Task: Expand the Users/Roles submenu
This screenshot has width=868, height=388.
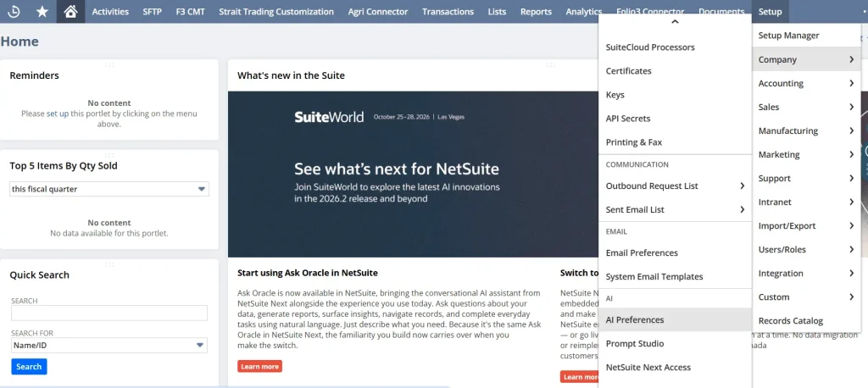Action: coord(806,250)
